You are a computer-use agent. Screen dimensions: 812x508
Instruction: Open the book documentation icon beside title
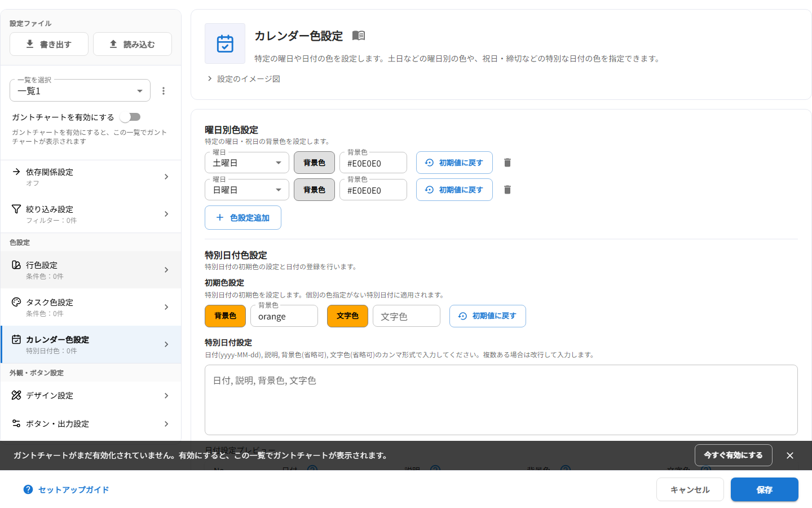[359, 36]
